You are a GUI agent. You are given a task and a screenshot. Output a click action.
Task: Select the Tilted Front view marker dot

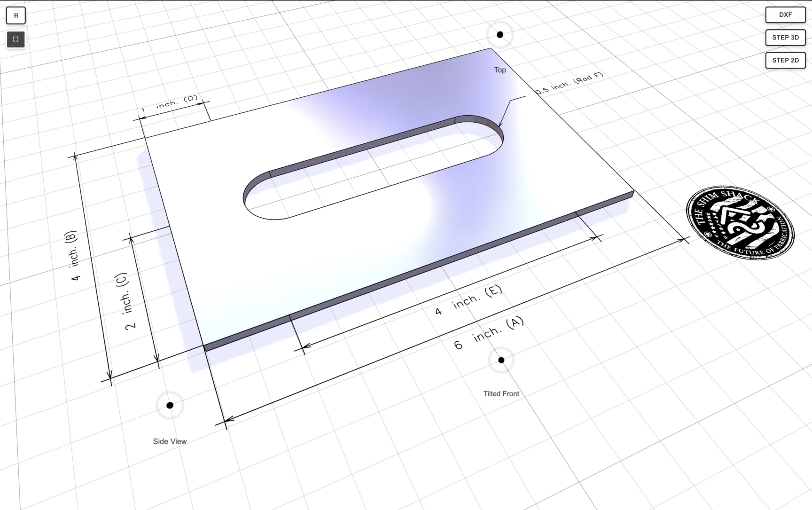501,360
